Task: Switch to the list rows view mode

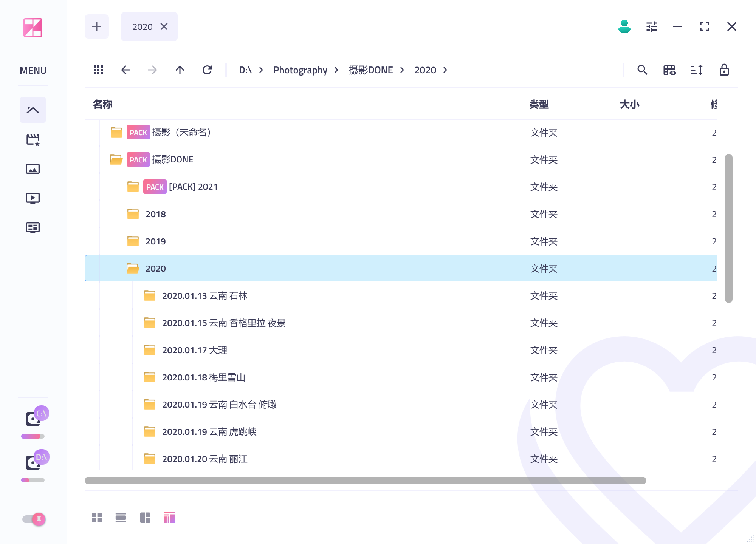Action: coord(121,518)
